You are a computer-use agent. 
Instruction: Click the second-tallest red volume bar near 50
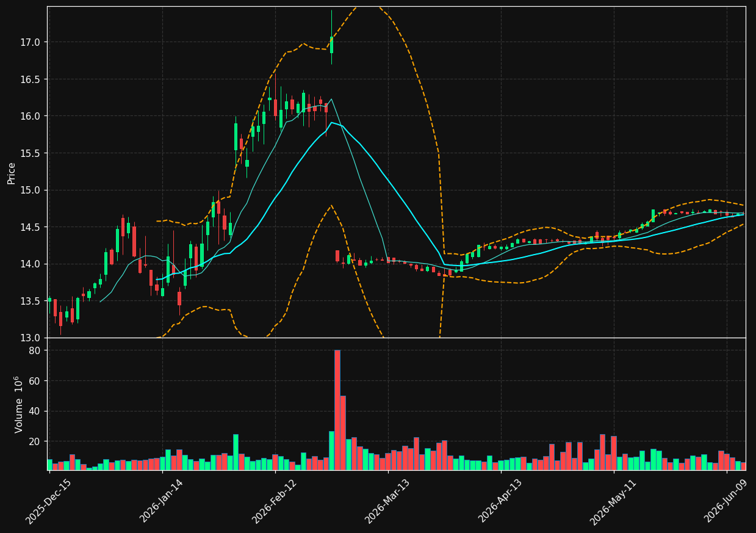click(x=343, y=433)
